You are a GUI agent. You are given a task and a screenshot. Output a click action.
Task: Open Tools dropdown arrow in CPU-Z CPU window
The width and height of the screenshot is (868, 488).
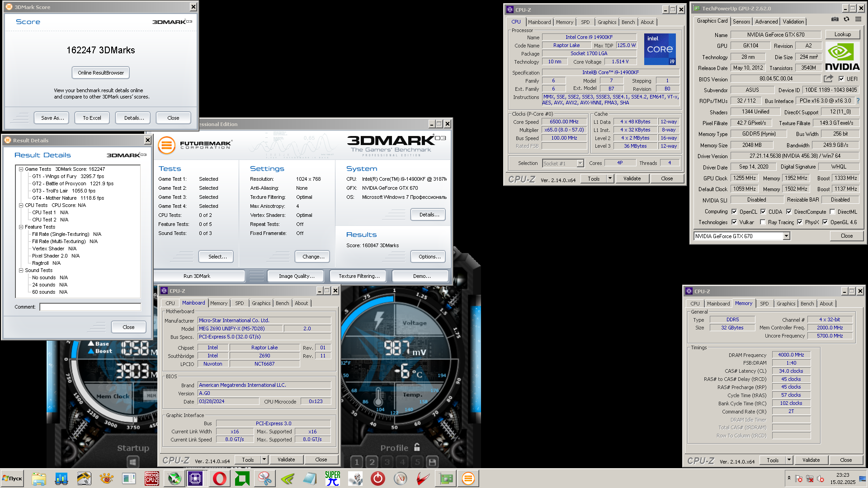point(609,178)
